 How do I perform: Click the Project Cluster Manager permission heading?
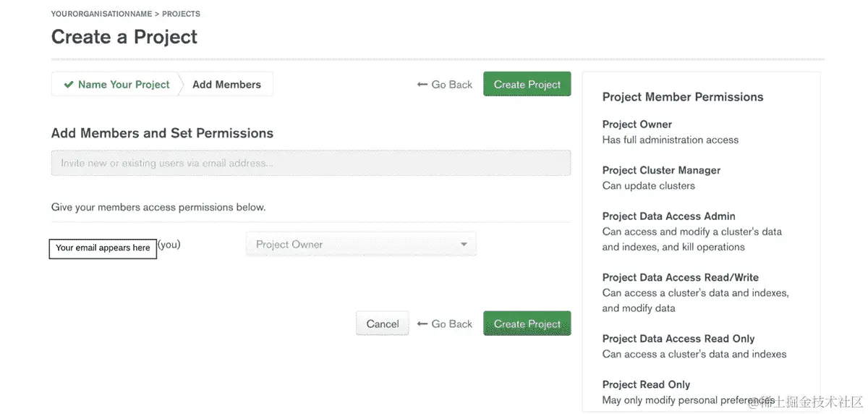(x=661, y=170)
